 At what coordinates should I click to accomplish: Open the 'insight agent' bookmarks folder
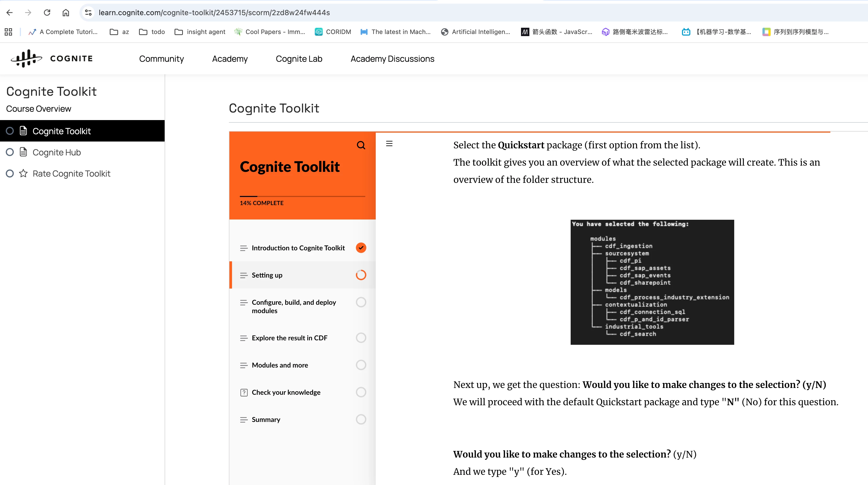coord(200,32)
